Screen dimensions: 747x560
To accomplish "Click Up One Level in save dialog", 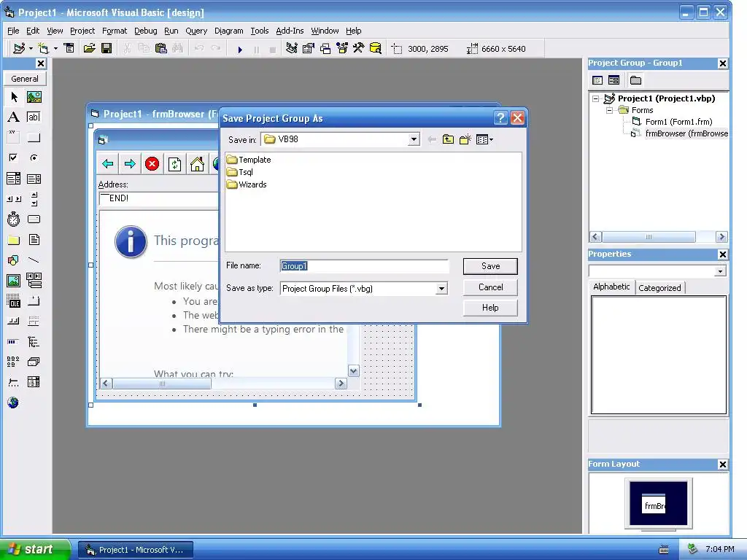I will pos(448,139).
